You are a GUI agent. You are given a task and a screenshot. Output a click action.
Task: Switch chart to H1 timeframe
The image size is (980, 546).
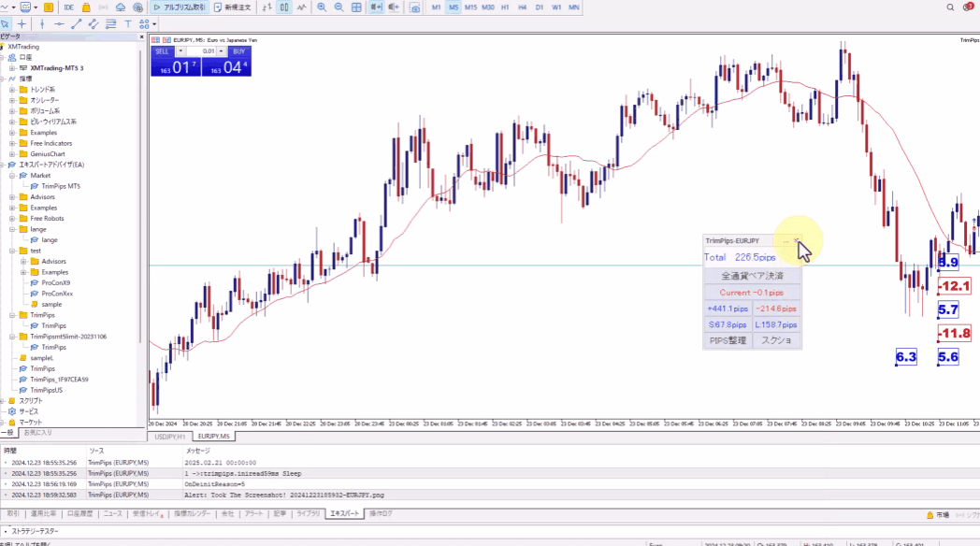tap(506, 7)
